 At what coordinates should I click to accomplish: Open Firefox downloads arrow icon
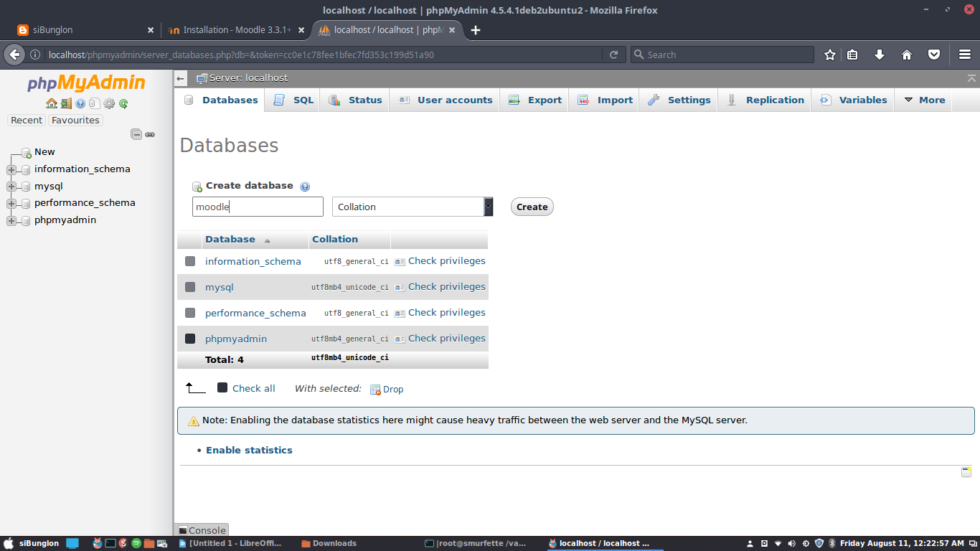(880, 55)
